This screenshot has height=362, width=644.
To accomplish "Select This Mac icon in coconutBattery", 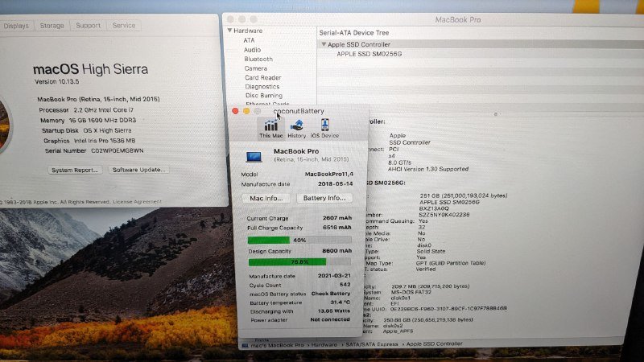I will click(x=271, y=129).
